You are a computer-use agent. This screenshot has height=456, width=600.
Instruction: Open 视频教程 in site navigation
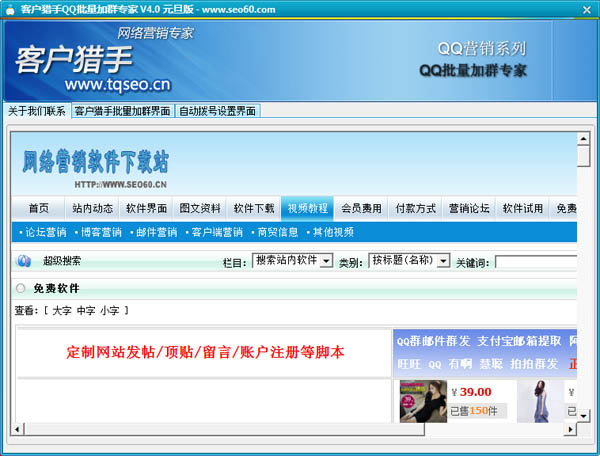(307, 209)
